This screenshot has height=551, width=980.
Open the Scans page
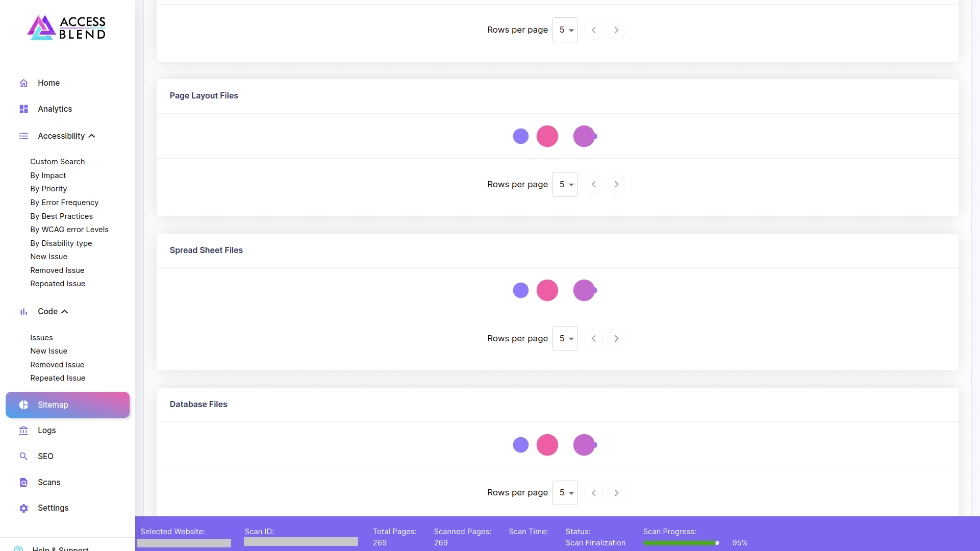(49, 483)
